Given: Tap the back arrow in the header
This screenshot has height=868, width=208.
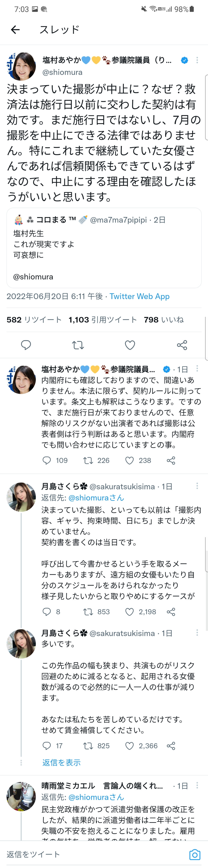Looking at the screenshot, I should 15,30.
